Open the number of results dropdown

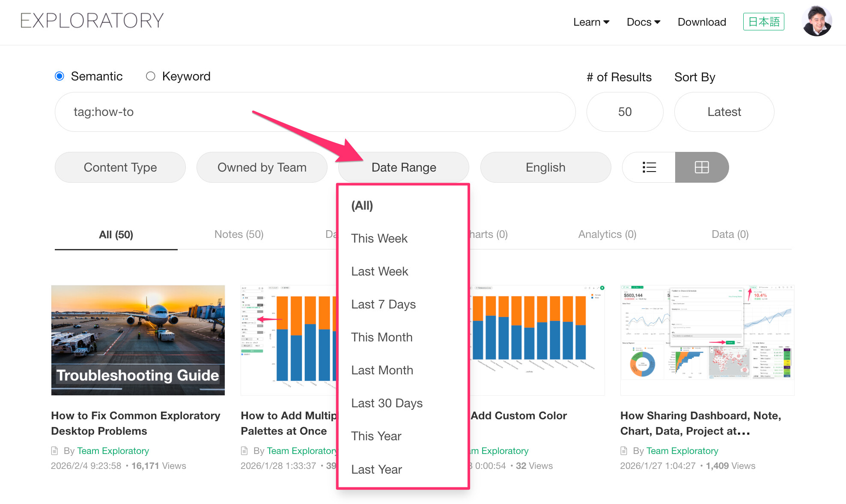625,112
